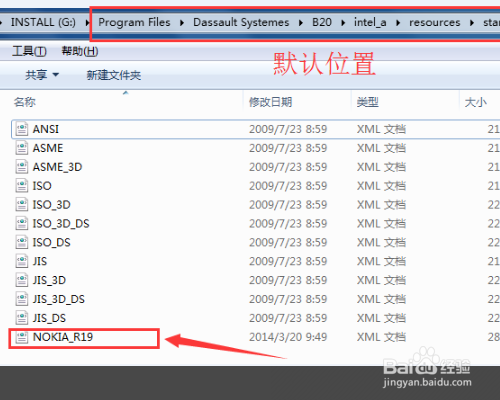Click modified date in ISO row

288,186
